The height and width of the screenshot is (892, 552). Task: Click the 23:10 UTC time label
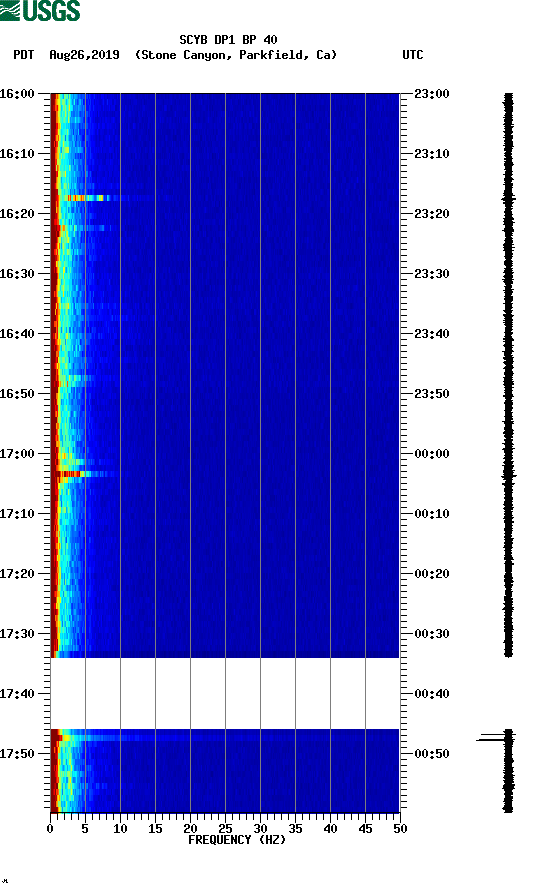click(431, 154)
